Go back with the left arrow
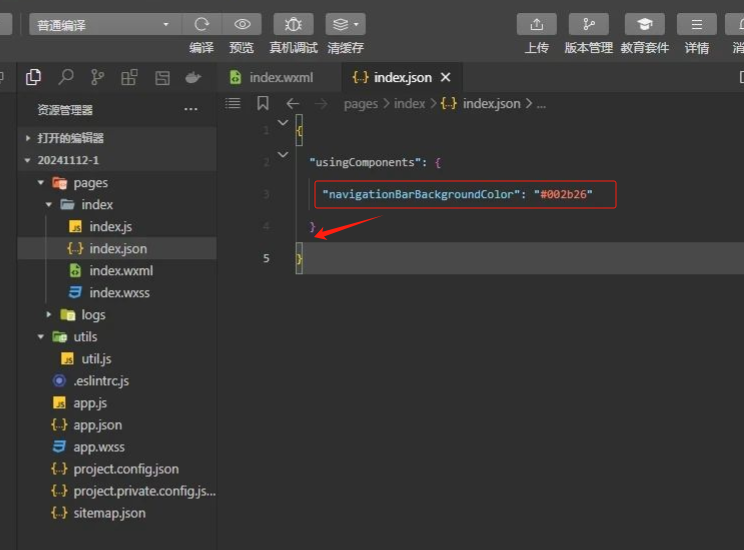The image size is (744, 550). 293,103
